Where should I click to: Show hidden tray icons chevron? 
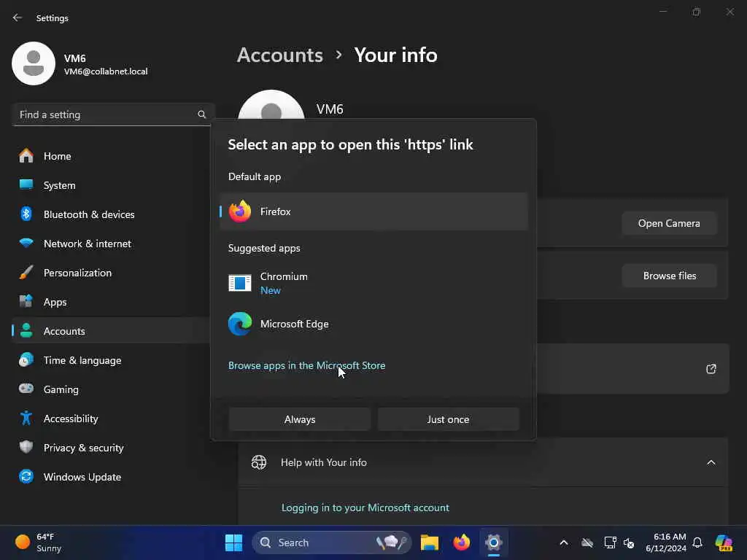click(x=564, y=542)
